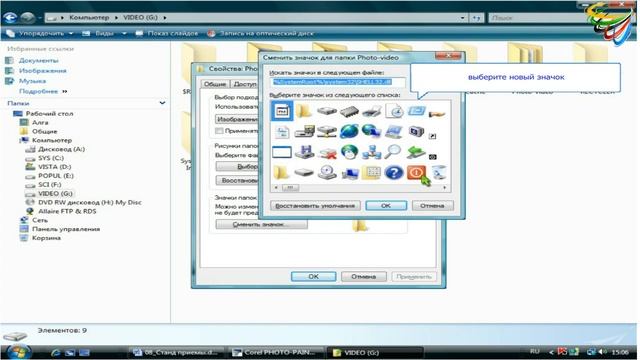Choose the disconnected drive with red X
The image size is (640, 360).
click(x=327, y=153)
